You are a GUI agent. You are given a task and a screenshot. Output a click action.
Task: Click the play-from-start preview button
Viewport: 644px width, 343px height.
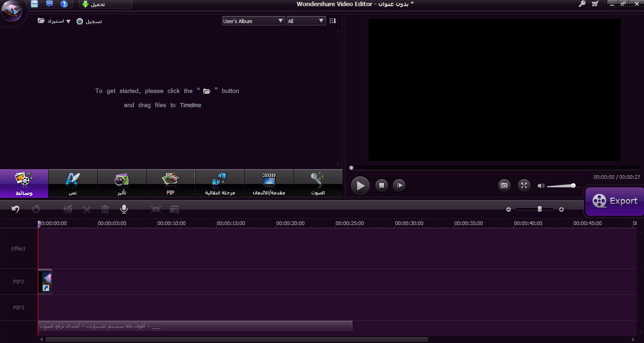tap(399, 185)
